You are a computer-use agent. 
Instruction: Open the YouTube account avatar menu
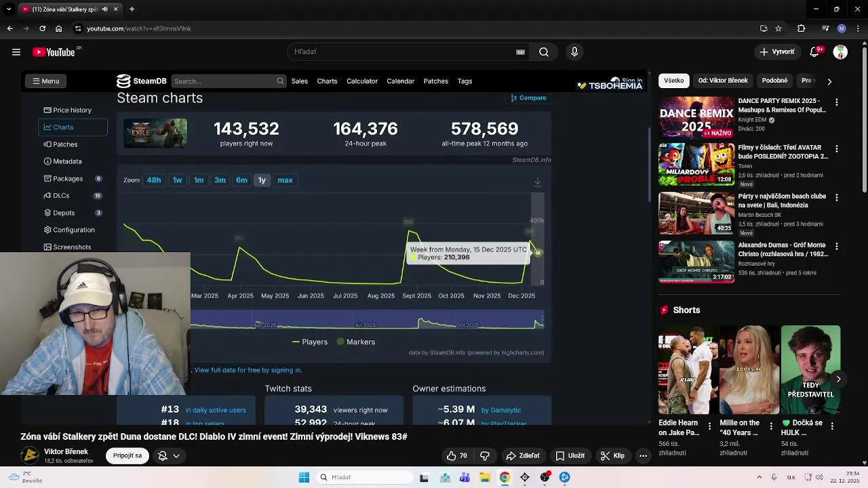pyautogui.click(x=840, y=52)
